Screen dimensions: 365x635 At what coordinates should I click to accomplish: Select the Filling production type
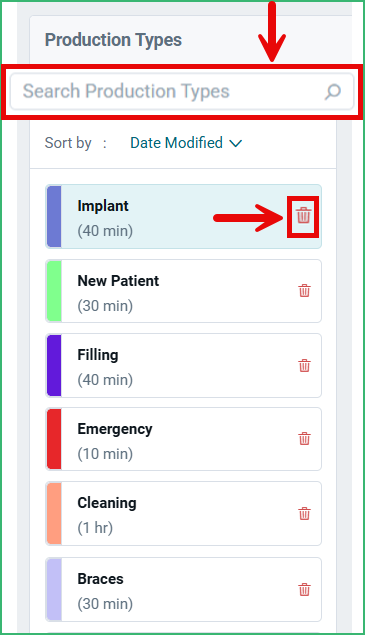pos(184,365)
